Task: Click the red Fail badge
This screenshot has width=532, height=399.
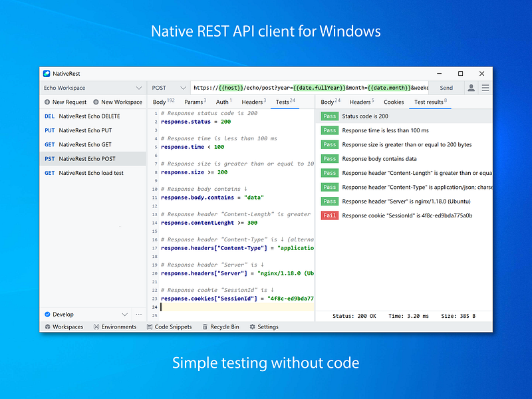Action: coord(329,215)
